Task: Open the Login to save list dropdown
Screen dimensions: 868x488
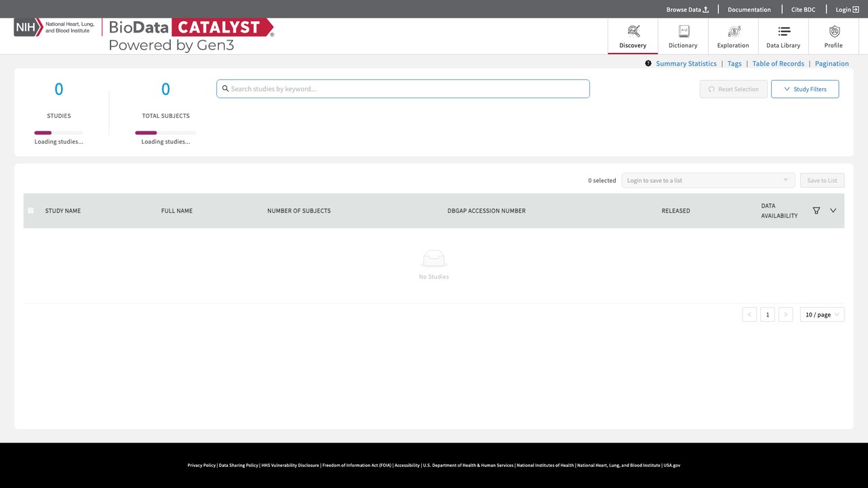Action: pos(709,180)
